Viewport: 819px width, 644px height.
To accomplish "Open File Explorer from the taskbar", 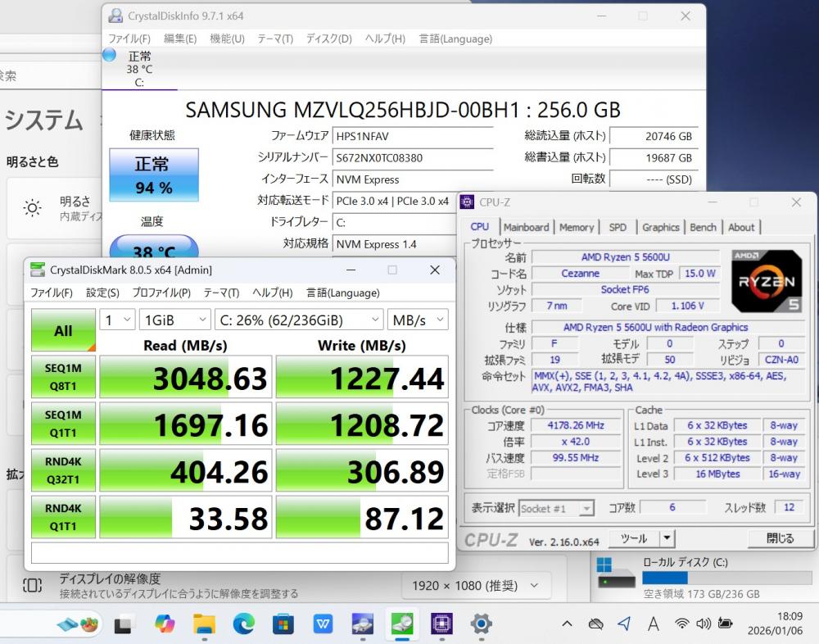I will click(x=204, y=624).
